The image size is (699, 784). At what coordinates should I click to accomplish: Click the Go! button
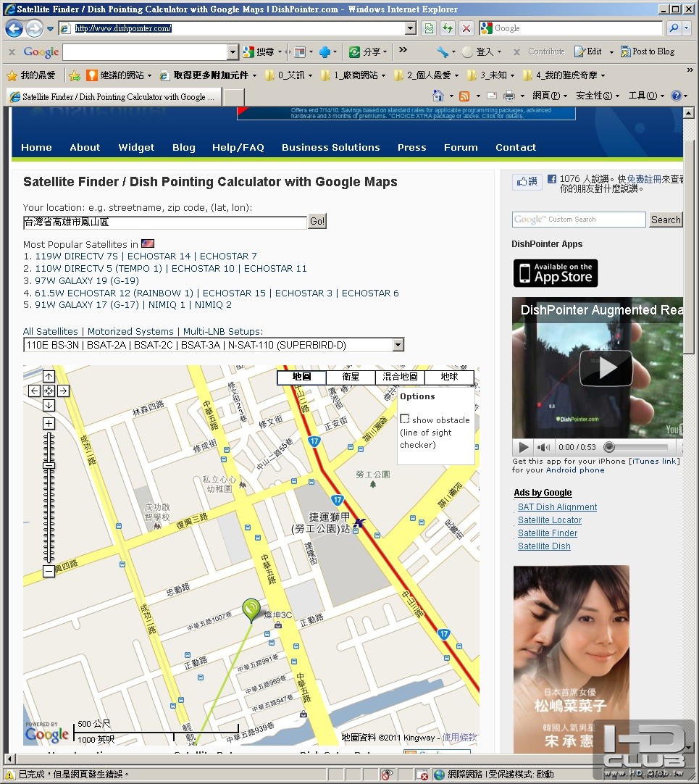(317, 222)
